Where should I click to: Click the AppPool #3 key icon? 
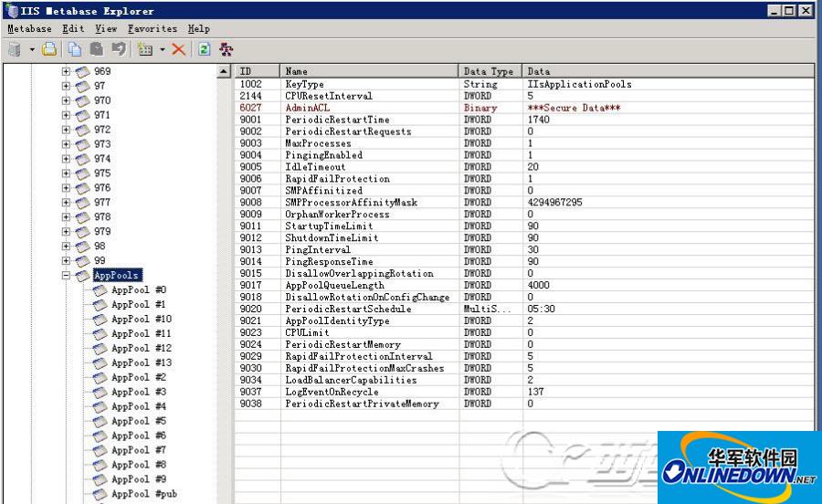click(x=100, y=393)
